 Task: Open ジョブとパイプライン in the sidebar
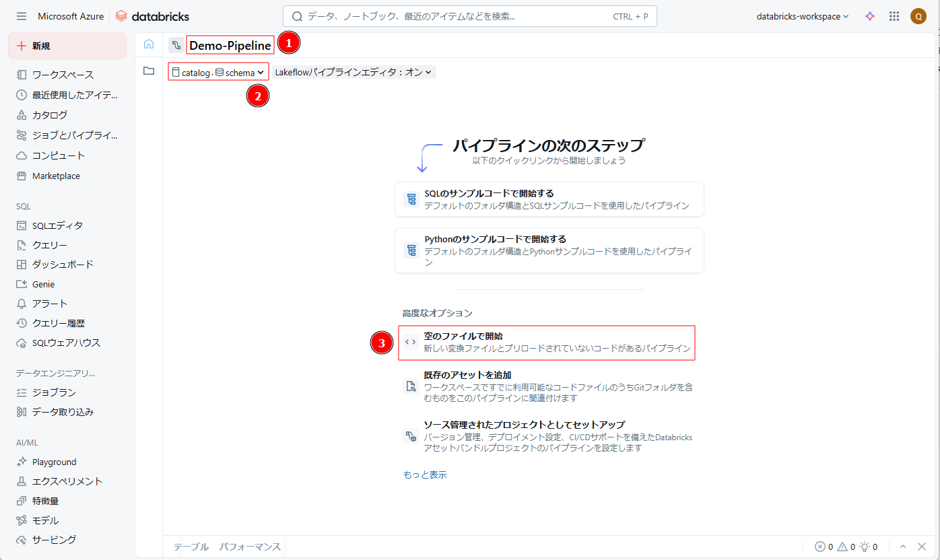point(67,135)
